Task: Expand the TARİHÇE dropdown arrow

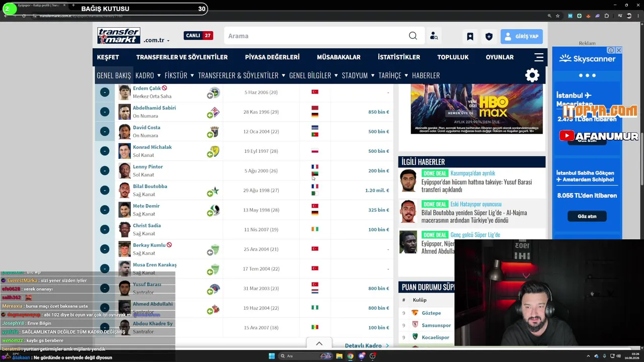Action: tap(406, 75)
